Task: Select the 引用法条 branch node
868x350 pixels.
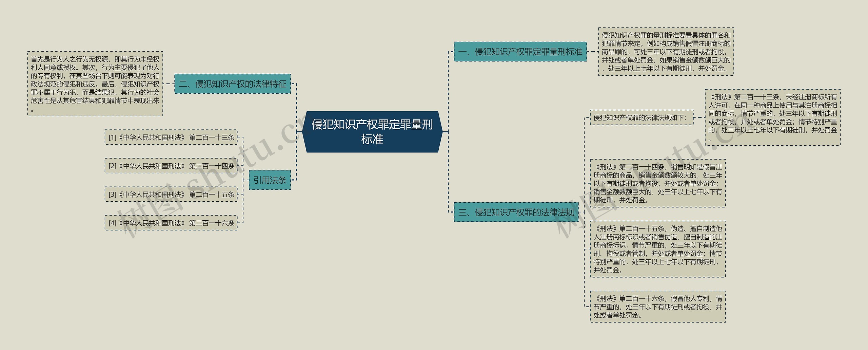Action: [x=270, y=180]
